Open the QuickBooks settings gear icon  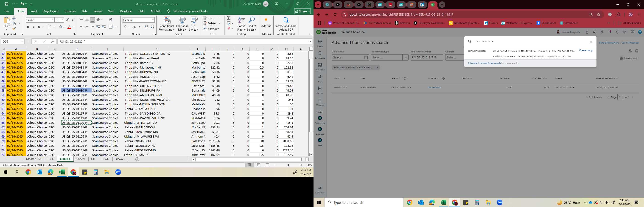pyautogui.click(x=625, y=32)
